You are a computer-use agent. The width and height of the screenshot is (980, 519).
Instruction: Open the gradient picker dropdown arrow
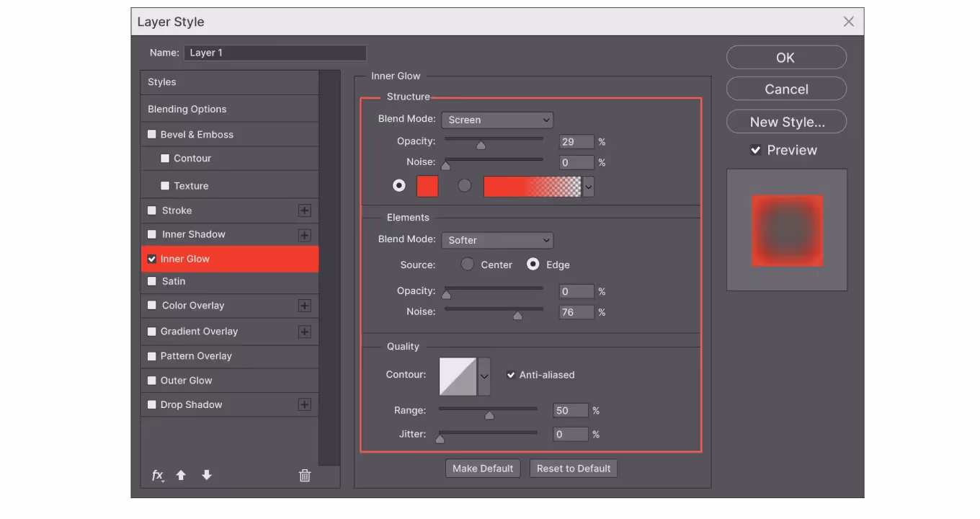(x=589, y=187)
